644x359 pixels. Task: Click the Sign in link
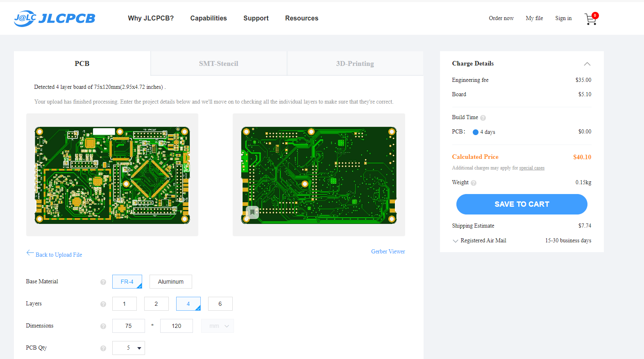(563, 18)
